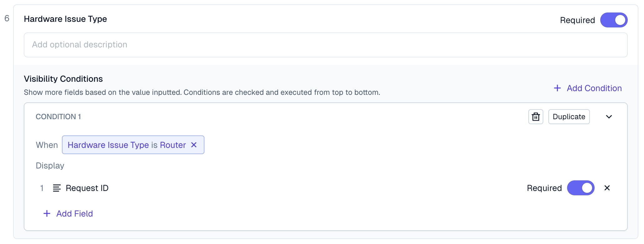
Task: Click the plus icon beside Add Condition
Action: click(x=557, y=88)
